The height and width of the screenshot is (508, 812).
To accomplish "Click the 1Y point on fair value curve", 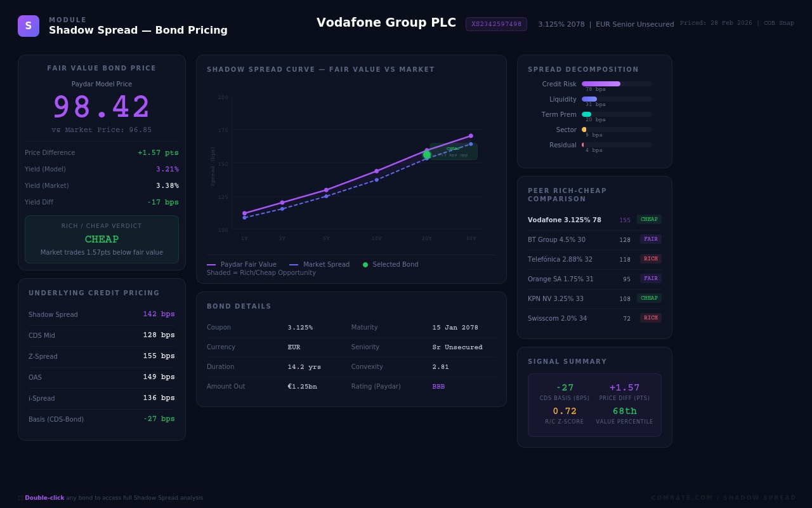I will (x=244, y=213).
